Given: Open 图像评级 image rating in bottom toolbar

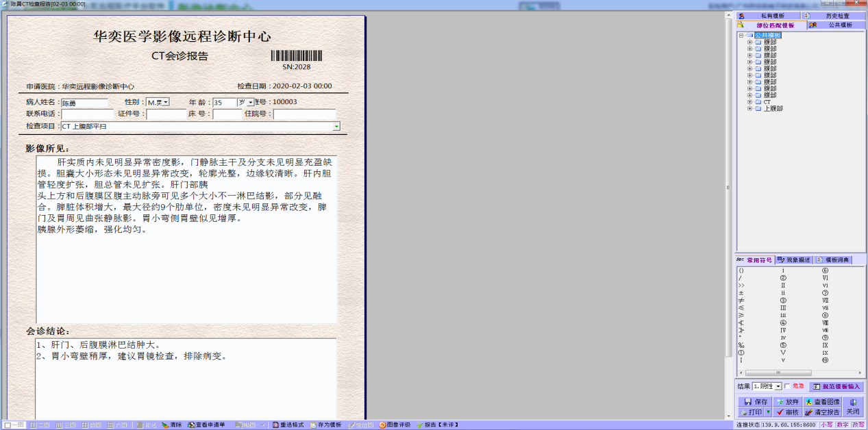Looking at the screenshot, I should coord(394,425).
